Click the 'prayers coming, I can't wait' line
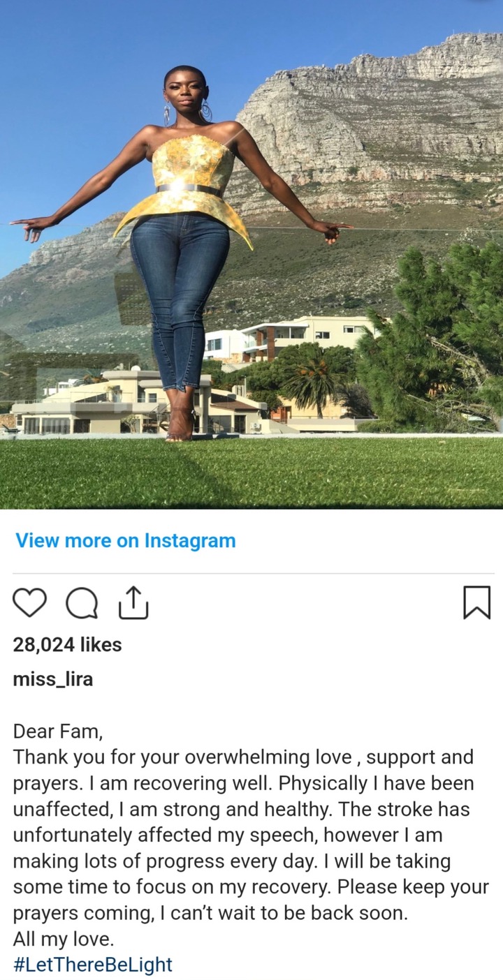This screenshot has height=980, width=503. point(210,913)
